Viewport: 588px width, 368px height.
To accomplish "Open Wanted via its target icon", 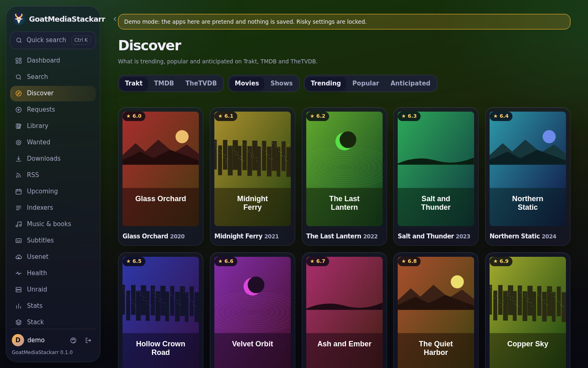I will [x=18, y=142].
